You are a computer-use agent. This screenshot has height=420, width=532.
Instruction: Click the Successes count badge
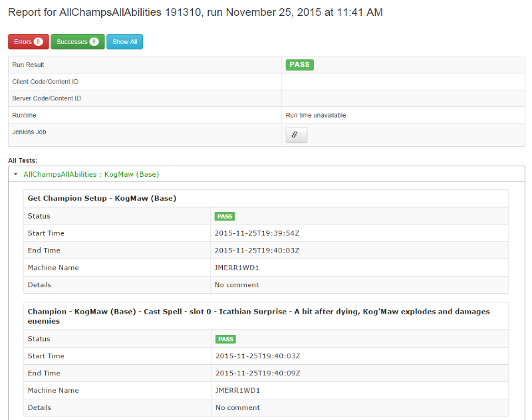94,42
